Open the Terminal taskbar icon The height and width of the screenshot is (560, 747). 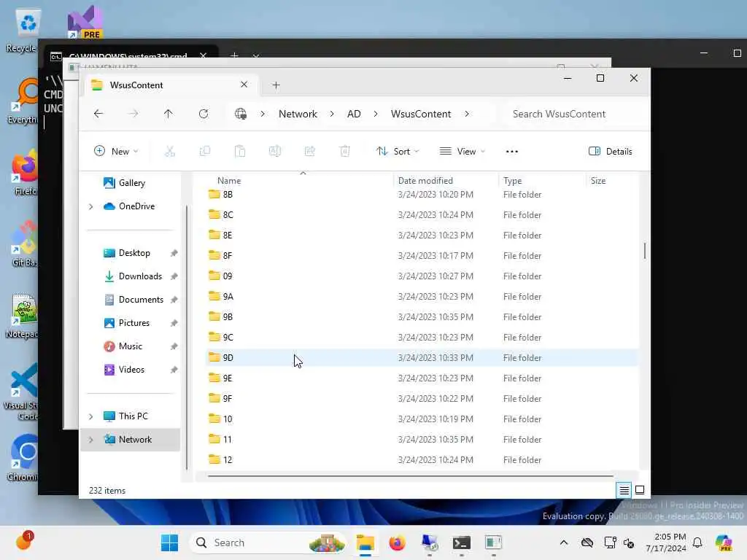[x=461, y=542]
